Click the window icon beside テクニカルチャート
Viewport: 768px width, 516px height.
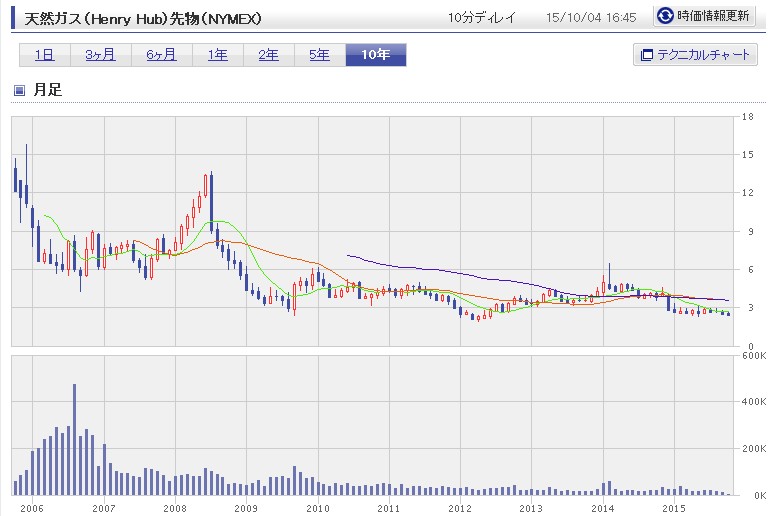[645, 55]
